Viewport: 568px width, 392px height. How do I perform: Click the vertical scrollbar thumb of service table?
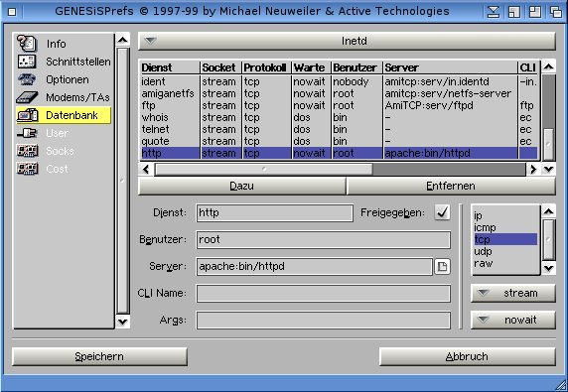point(548,144)
